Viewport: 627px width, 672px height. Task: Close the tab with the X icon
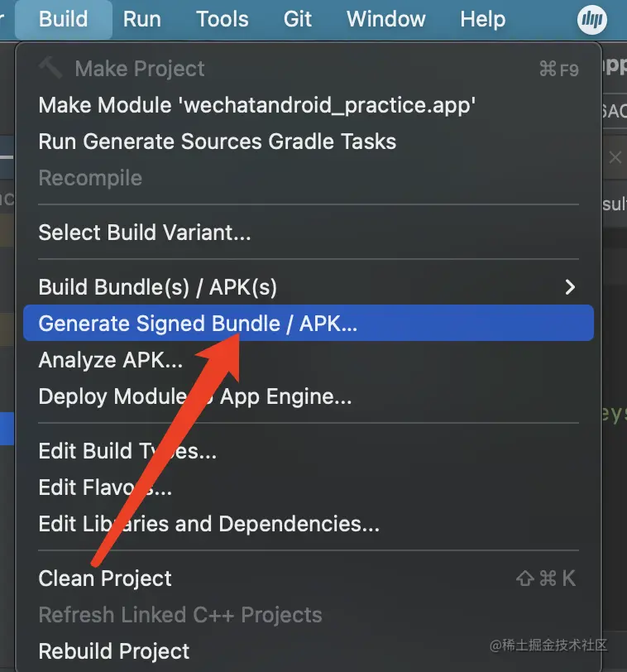coord(615,157)
